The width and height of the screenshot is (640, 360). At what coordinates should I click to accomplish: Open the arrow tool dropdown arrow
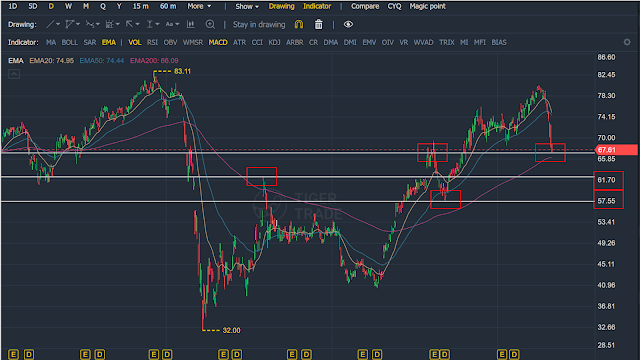pos(138,24)
